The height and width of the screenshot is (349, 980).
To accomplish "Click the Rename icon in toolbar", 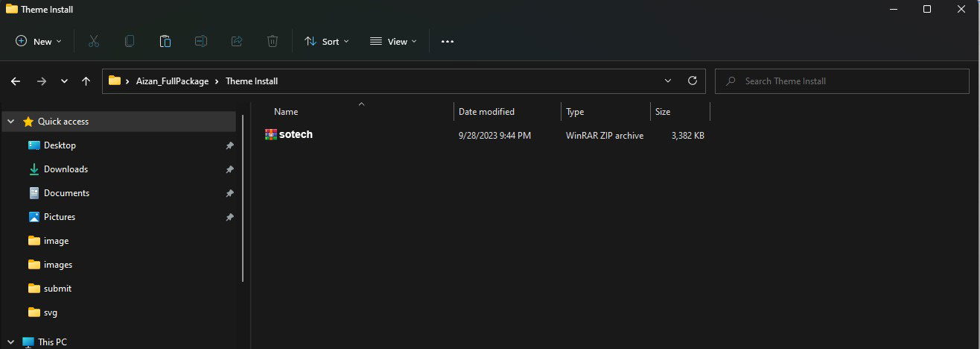I will 201,42.
